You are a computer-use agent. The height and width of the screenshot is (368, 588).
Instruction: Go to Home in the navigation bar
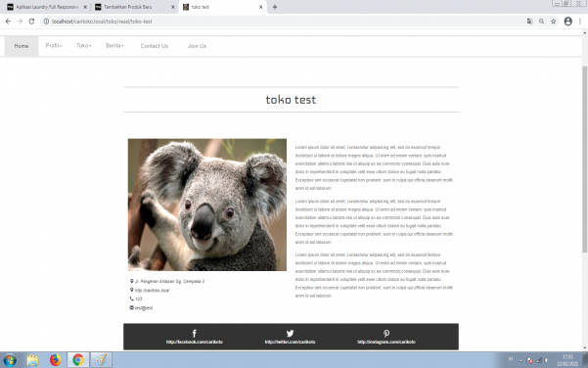(x=22, y=46)
